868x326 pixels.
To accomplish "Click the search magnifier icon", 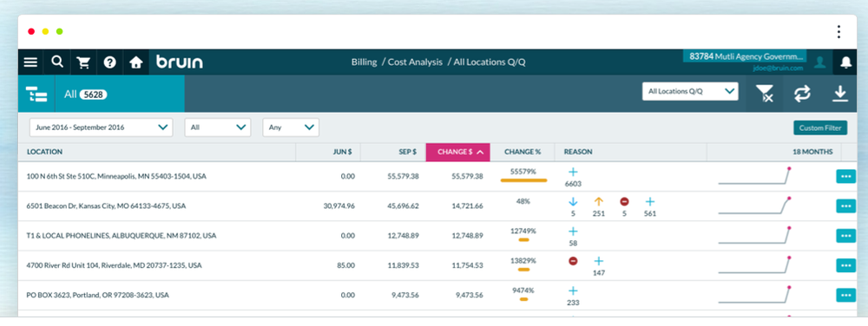I will point(57,62).
